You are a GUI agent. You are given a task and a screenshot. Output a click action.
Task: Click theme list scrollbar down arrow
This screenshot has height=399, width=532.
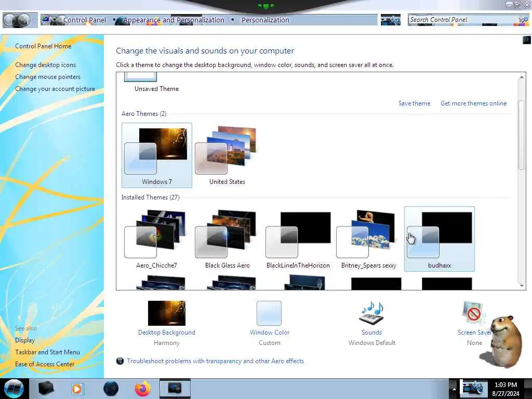522,286
